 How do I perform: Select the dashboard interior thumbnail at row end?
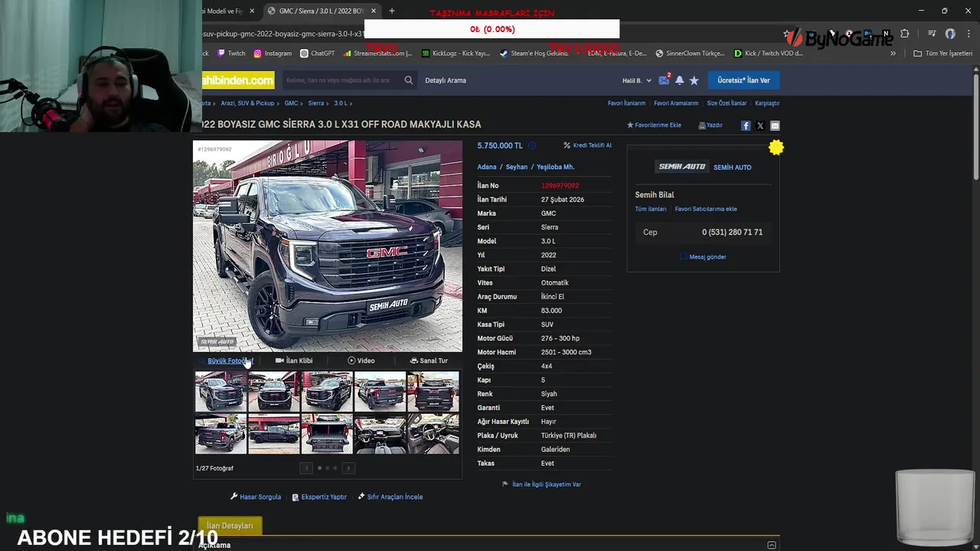click(433, 434)
